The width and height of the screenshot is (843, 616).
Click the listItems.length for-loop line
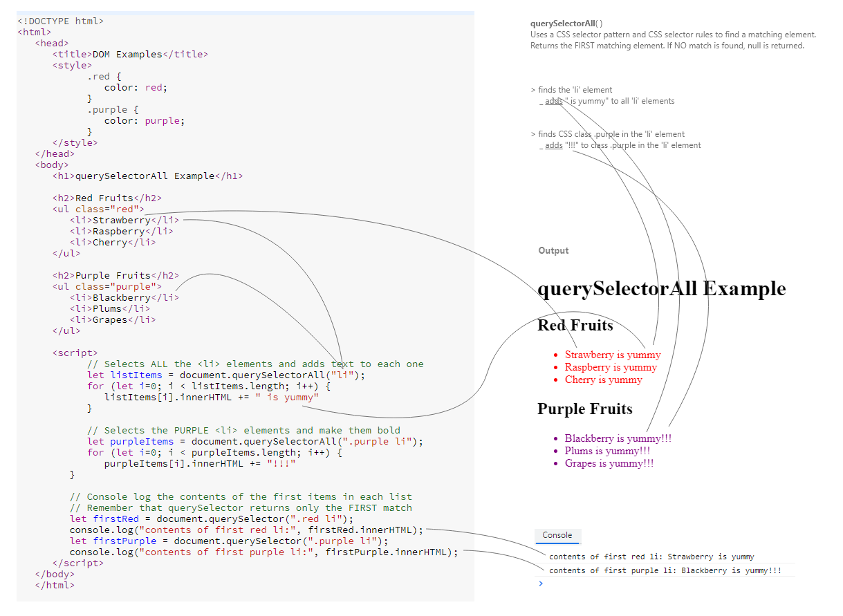coord(209,386)
